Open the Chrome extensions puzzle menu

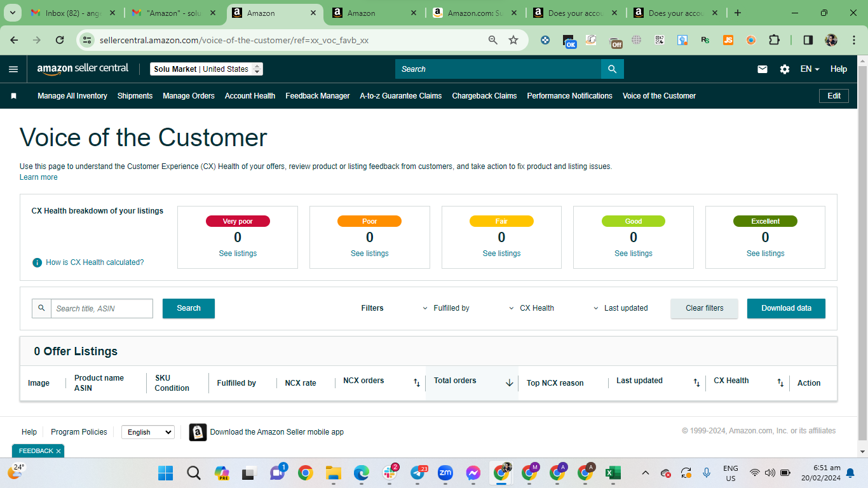tap(774, 40)
